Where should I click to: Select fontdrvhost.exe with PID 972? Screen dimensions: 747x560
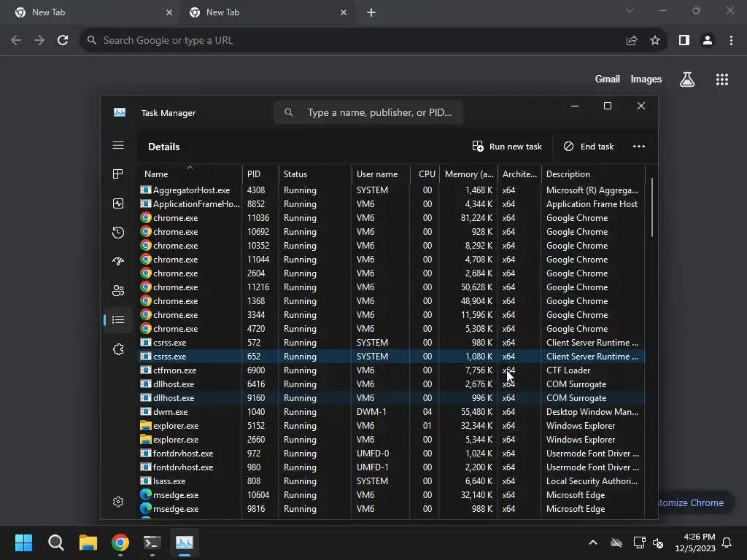click(391, 454)
